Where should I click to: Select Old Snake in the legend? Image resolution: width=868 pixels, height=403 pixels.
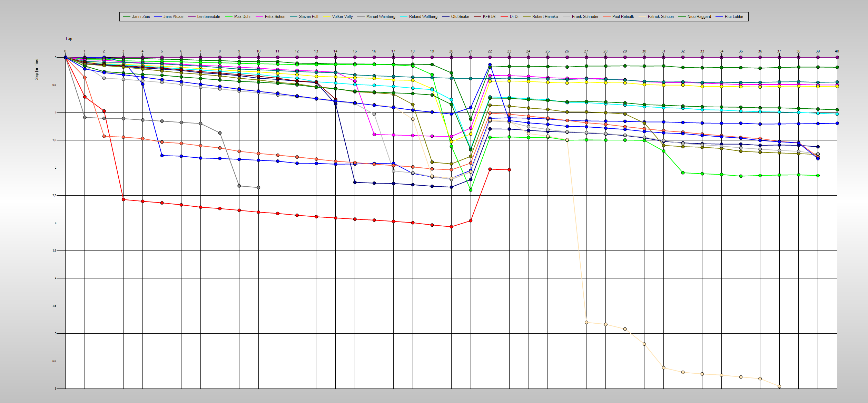click(460, 17)
